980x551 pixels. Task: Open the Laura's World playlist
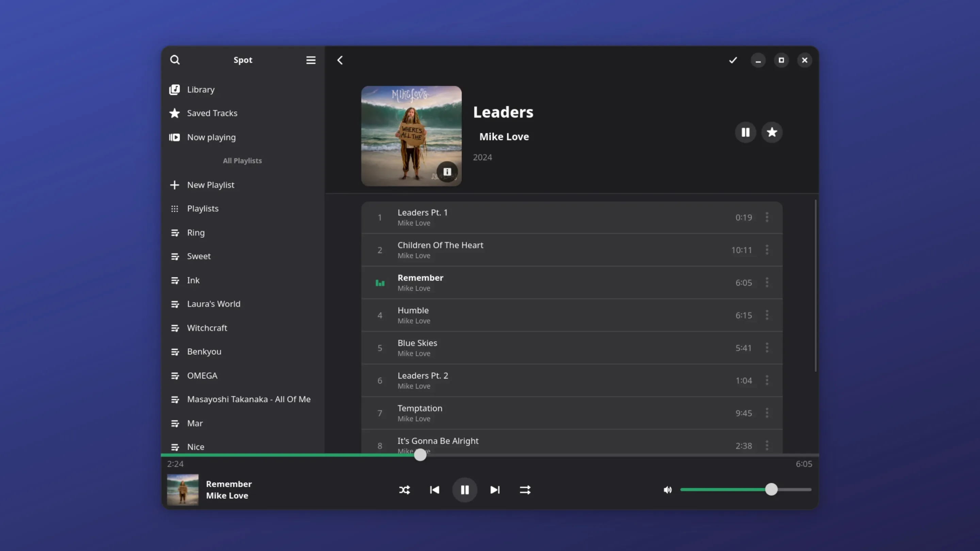(214, 304)
